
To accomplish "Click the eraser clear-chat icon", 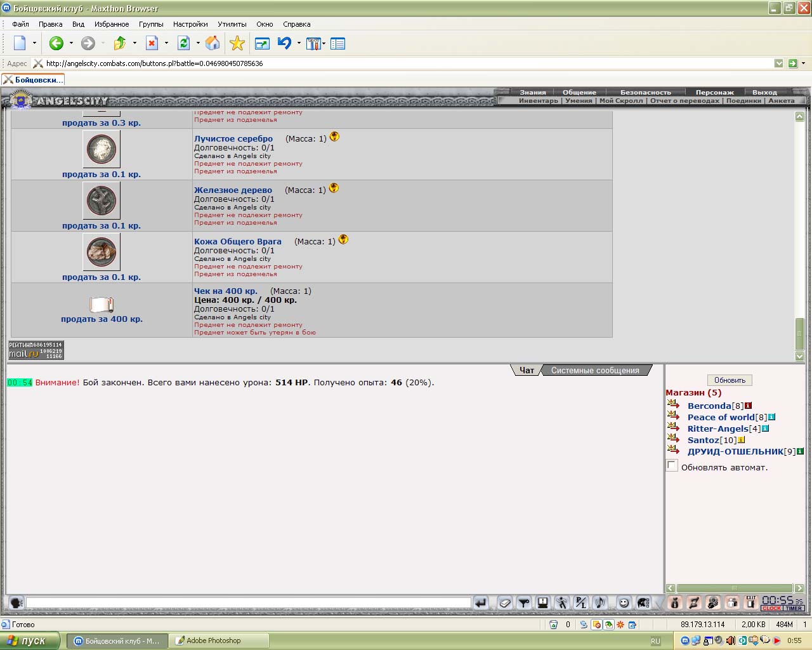I will coord(505,602).
